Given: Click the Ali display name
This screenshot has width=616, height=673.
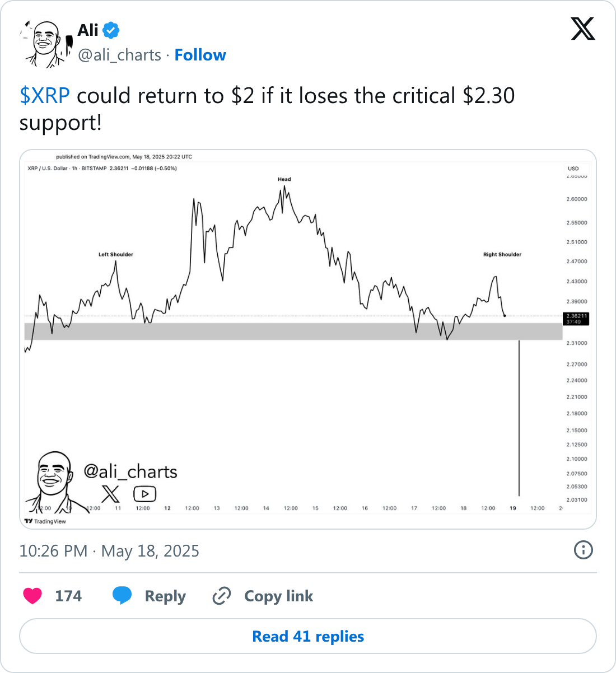Looking at the screenshot, I should coord(88,30).
